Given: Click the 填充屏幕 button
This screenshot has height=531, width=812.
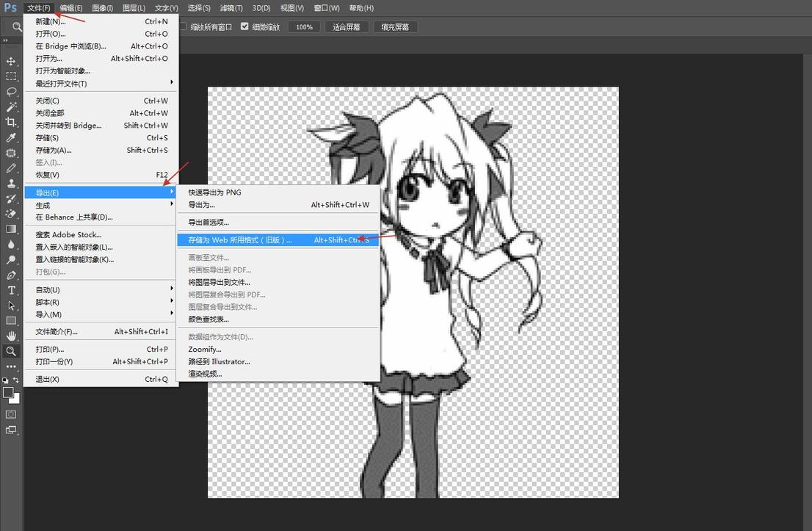Looking at the screenshot, I should click(396, 26).
